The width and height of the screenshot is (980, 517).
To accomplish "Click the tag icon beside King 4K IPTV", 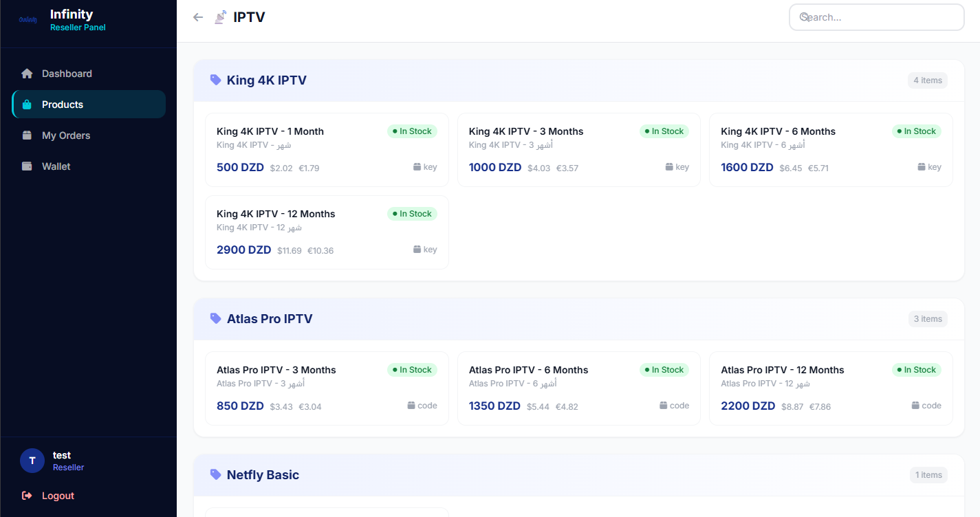I will point(215,80).
